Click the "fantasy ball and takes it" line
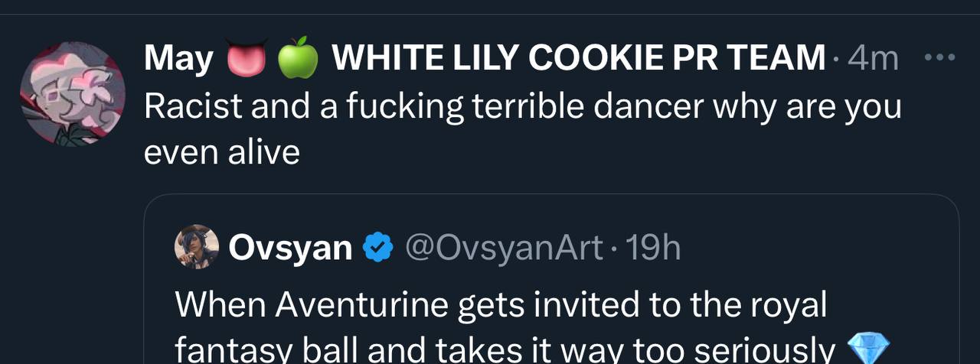This screenshot has width=980, height=364. [x=505, y=349]
